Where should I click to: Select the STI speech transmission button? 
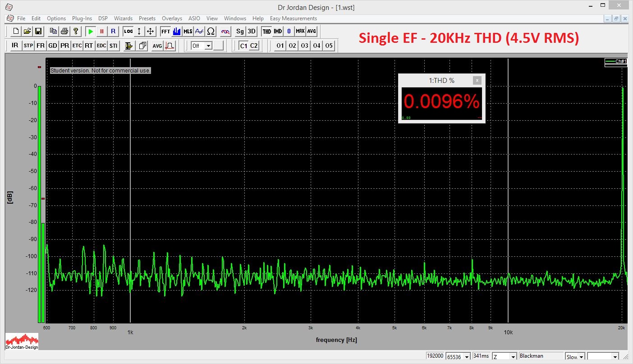(x=114, y=45)
